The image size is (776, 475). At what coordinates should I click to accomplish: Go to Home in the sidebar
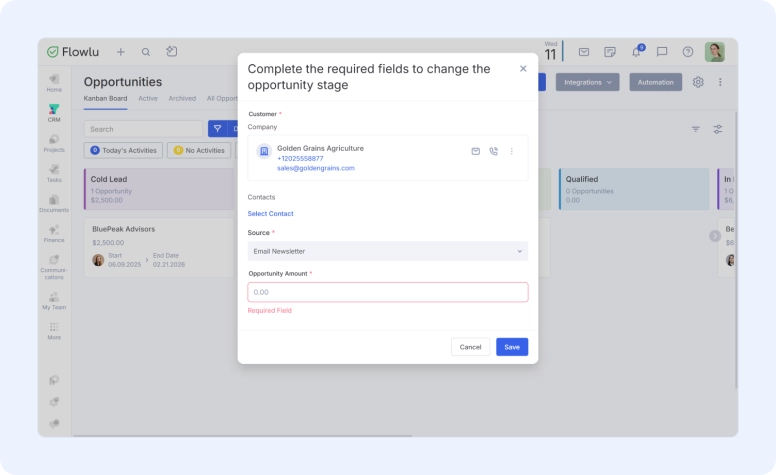coord(54,83)
